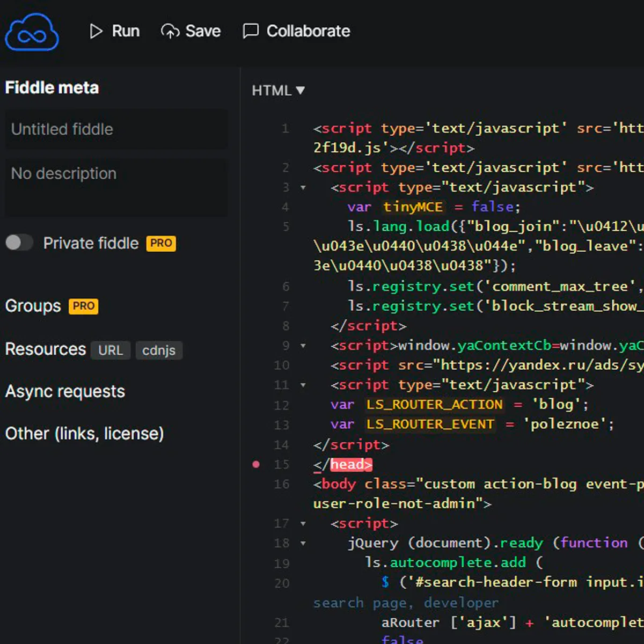This screenshot has height=644, width=644.
Task: Expand the Resources section
Action: pyautogui.click(x=46, y=349)
